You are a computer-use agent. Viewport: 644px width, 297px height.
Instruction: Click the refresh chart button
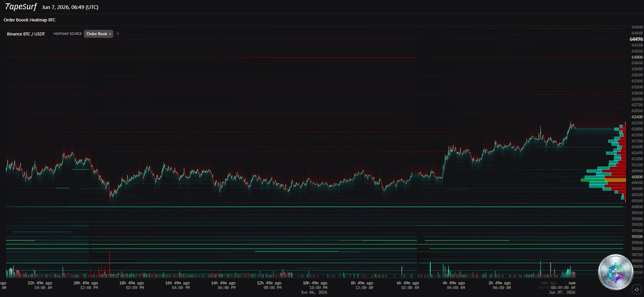(636, 289)
